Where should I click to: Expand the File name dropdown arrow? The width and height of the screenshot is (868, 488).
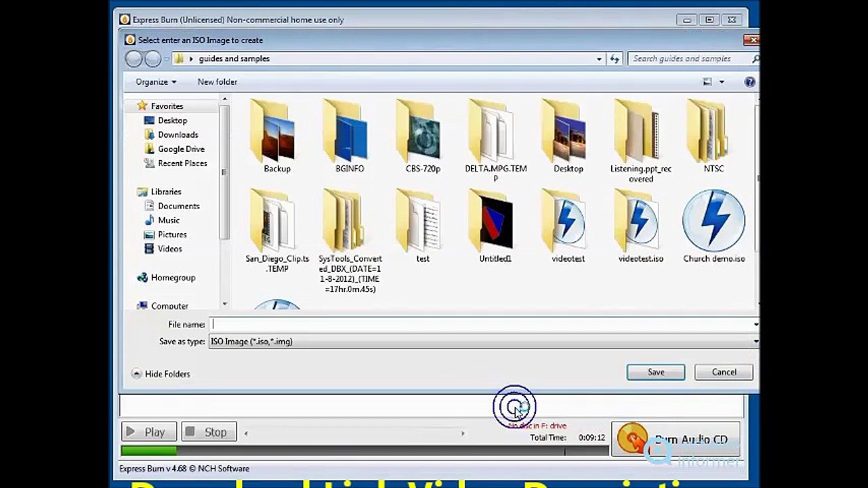tap(756, 325)
